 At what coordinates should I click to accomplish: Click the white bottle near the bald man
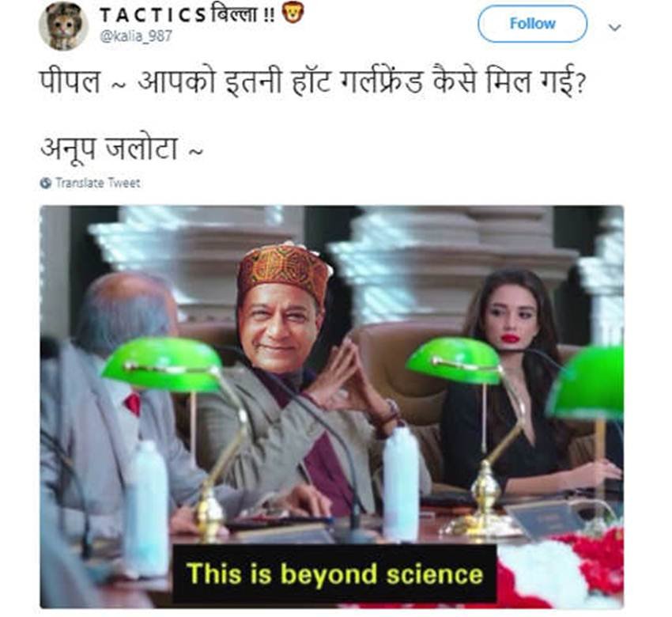(146, 508)
